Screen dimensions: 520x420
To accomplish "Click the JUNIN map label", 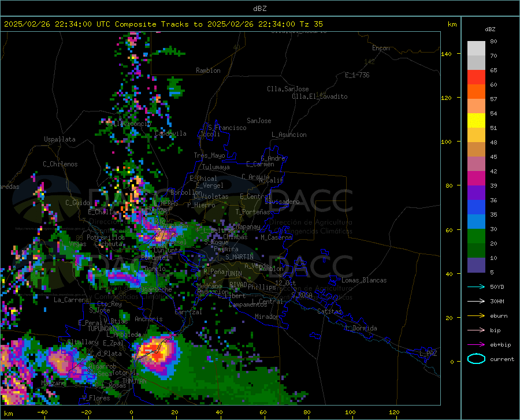I will (x=233, y=273).
